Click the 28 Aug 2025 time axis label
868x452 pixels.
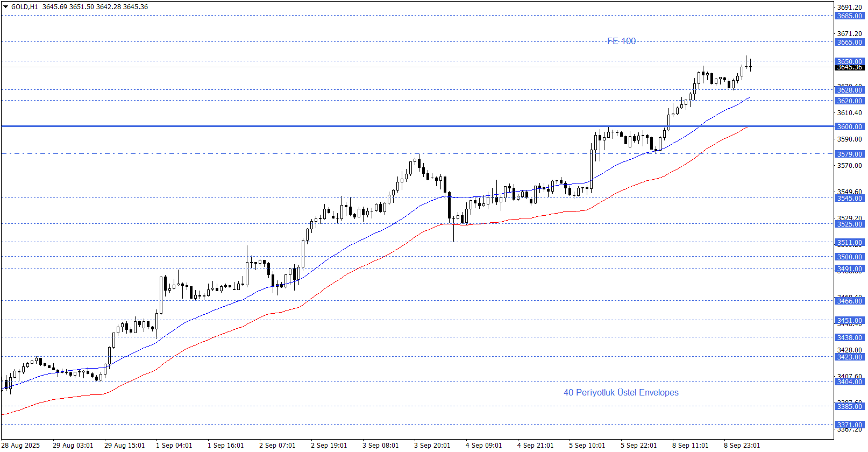tap(20, 445)
